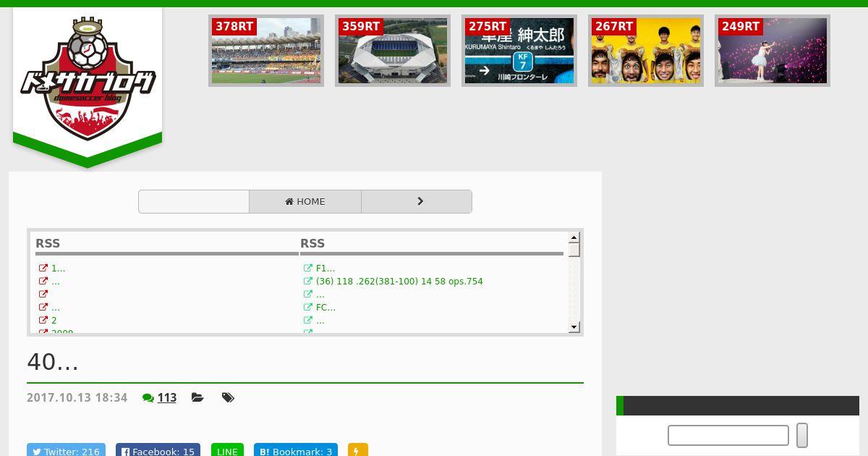868x456 pixels.
Task: Click the B! Bookmark: 3 button
Action: pos(296,450)
